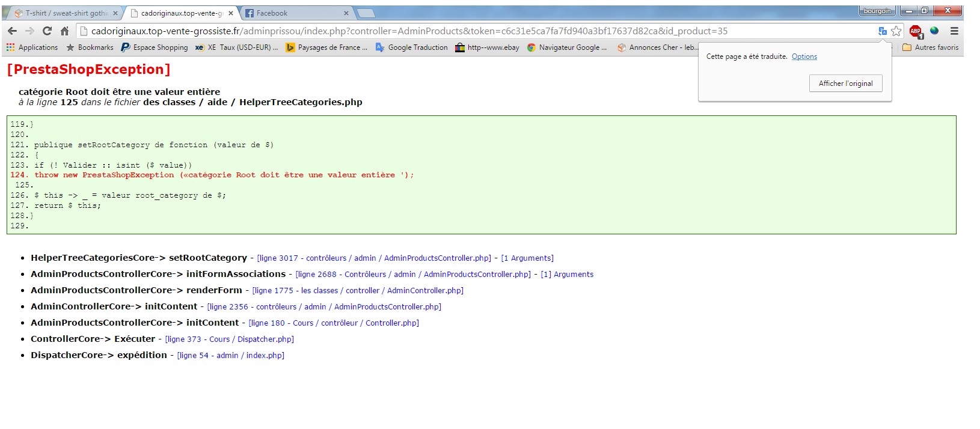Open the Autres favoris folder
This screenshot has width=980, height=429.
(931, 47)
